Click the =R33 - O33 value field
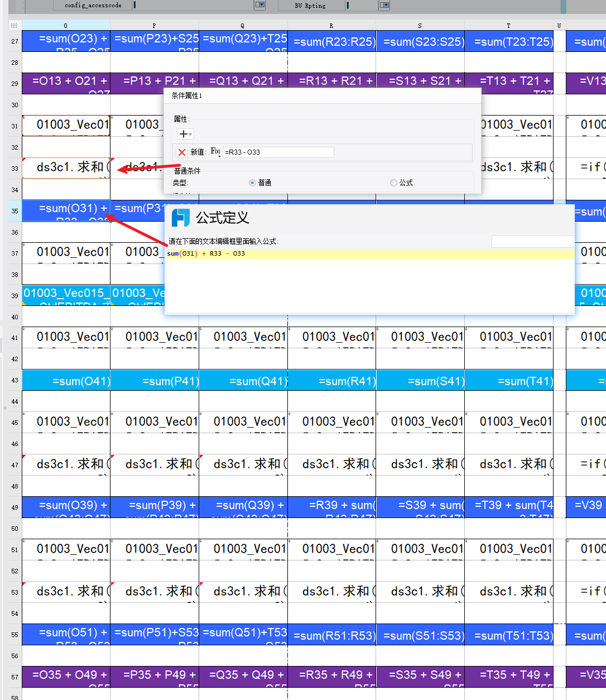The height and width of the screenshot is (700, 606). pyautogui.click(x=278, y=152)
